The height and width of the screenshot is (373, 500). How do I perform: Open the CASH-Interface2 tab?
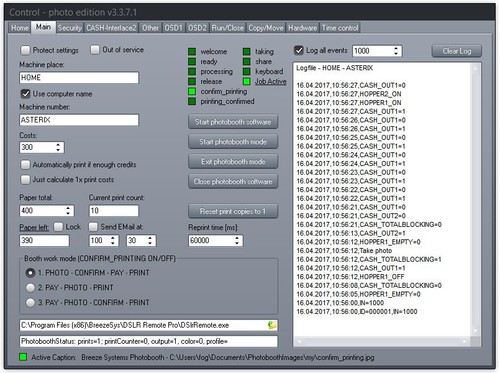[111, 28]
